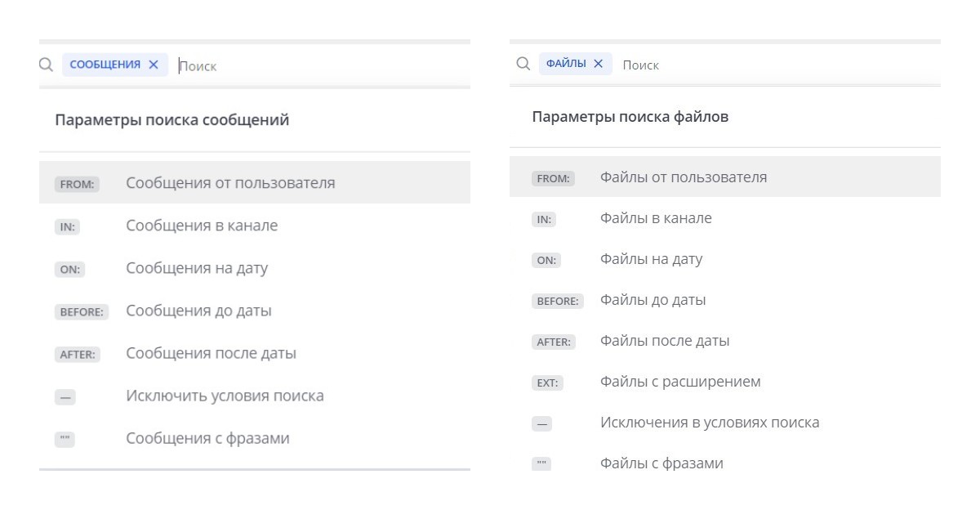Select 'Файлы в канале' filter option
This screenshot has width=980, height=510.
[652, 218]
